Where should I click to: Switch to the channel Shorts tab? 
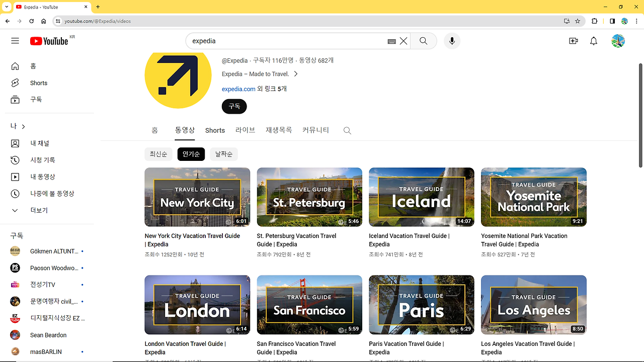tap(215, 131)
